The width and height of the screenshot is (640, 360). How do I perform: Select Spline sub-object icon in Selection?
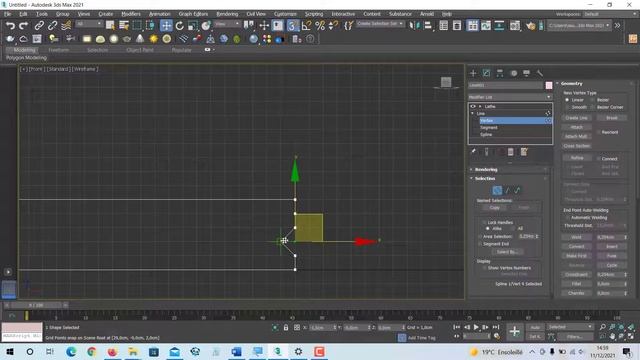click(x=518, y=190)
